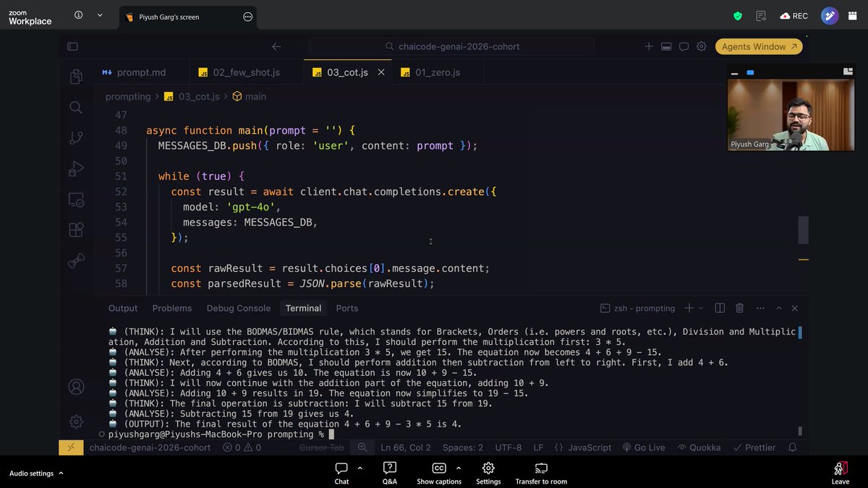Click the editor vertical scrollbar thumb
Screen dimensions: 868x488
pyautogui.click(x=803, y=230)
